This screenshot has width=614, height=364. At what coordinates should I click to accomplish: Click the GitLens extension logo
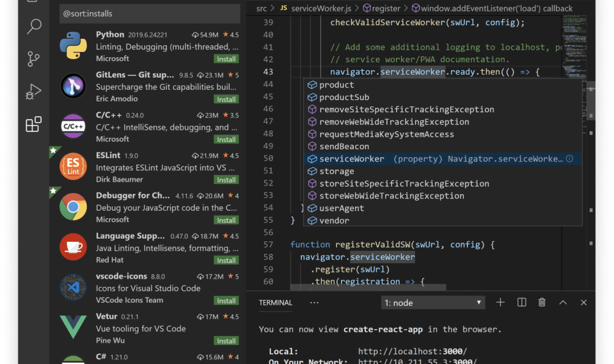pyautogui.click(x=73, y=85)
